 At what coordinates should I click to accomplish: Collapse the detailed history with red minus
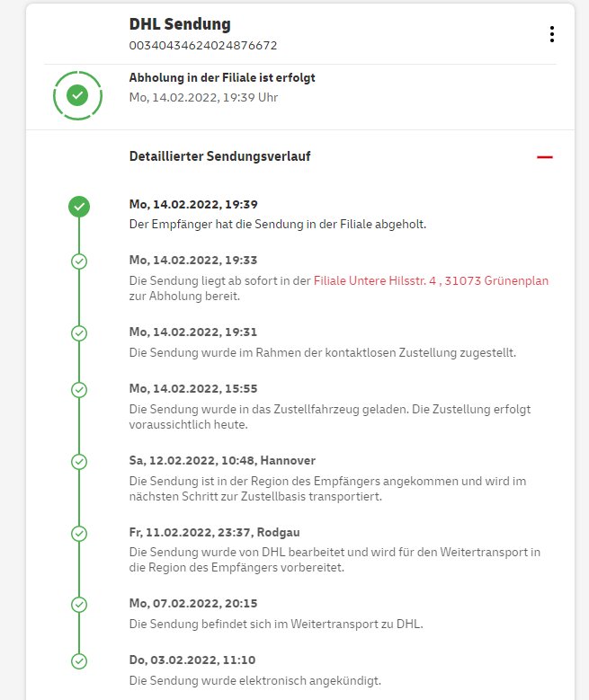544,157
